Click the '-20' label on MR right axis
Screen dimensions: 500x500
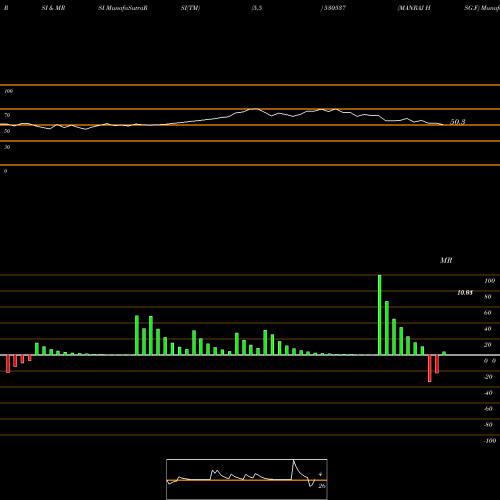(488, 377)
